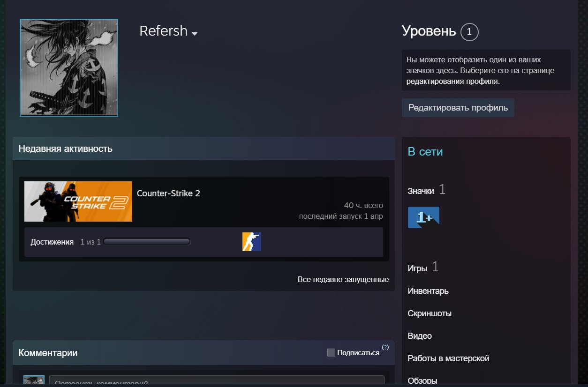Viewport: 588px width, 387px height.
Task: Open the Refersh username dropdown arrow
Action: [x=195, y=34]
